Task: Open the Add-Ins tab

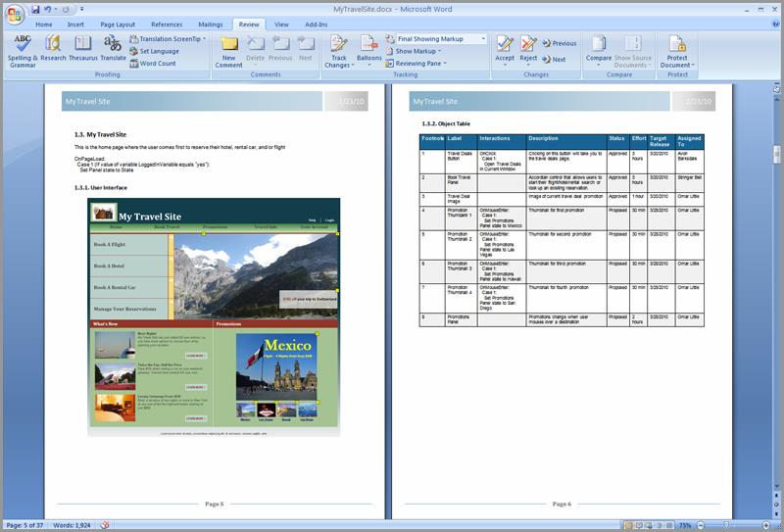Action: (316, 24)
